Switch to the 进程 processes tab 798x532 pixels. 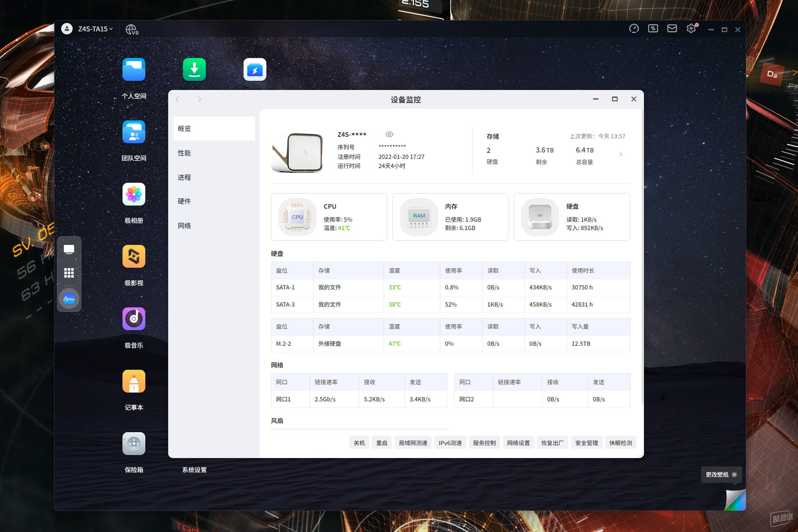(x=214, y=177)
